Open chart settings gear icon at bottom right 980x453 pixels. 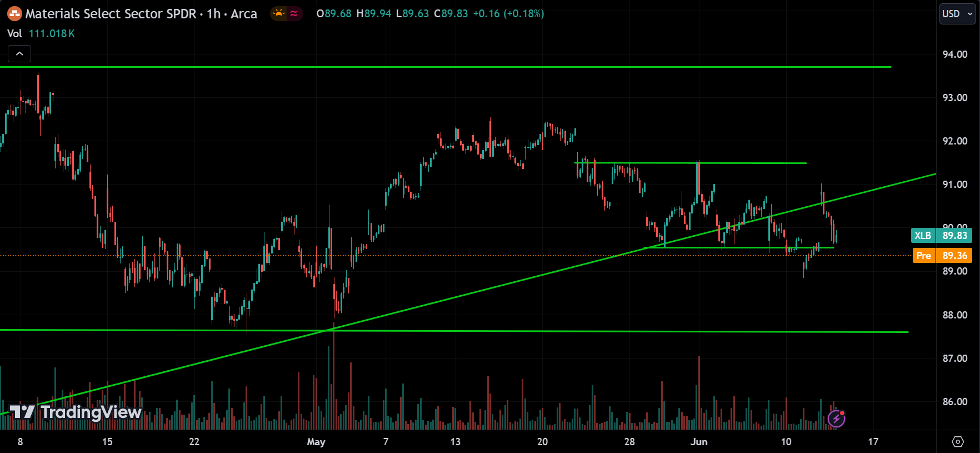tap(958, 441)
